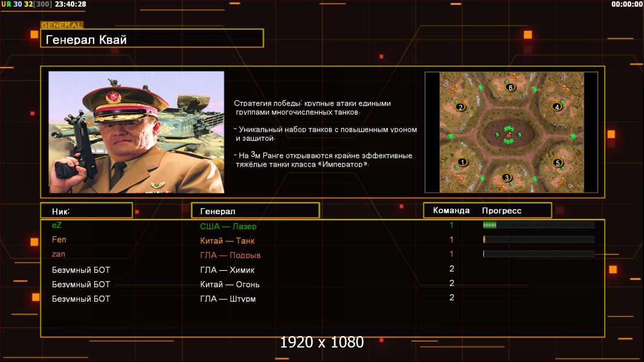Select Безумный БОТ in the Китай — Огонь row
This screenshot has width=644, height=362.
81,284
